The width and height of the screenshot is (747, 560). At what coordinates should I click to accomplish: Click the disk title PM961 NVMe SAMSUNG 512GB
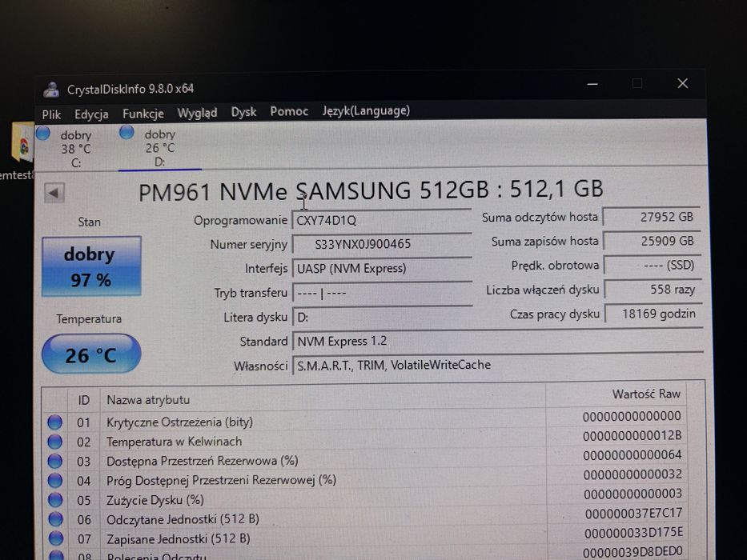coord(314,190)
